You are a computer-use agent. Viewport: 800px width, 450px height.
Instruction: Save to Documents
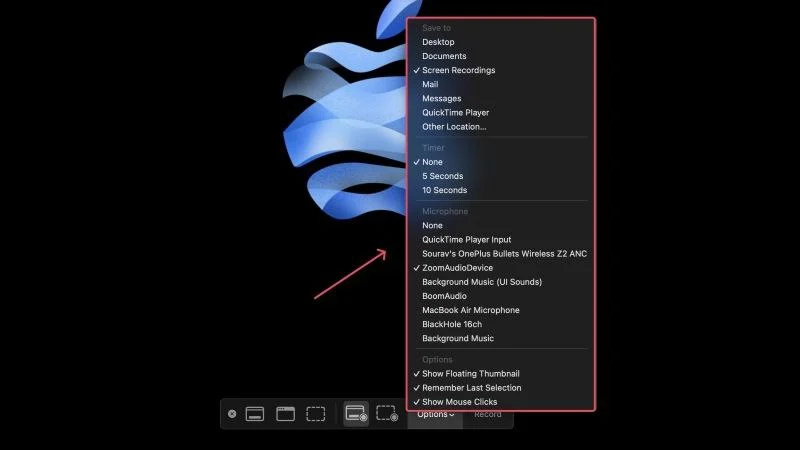pos(444,56)
